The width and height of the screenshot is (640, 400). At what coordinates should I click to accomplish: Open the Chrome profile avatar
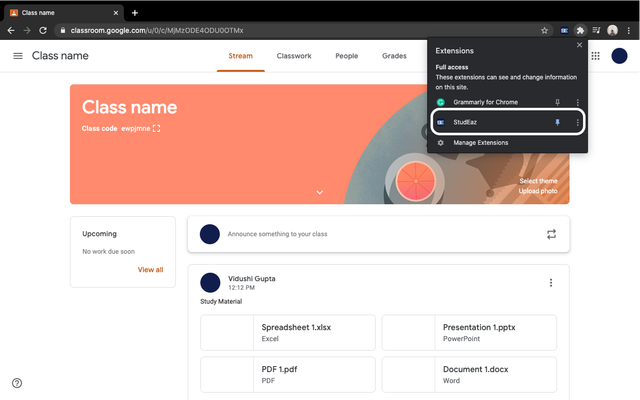click(x=612, y=31)
